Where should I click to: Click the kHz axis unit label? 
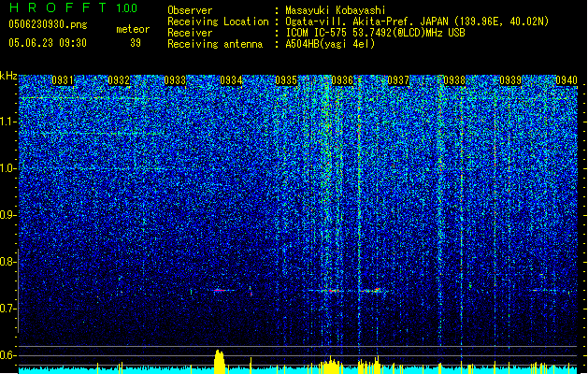(8, 76)
